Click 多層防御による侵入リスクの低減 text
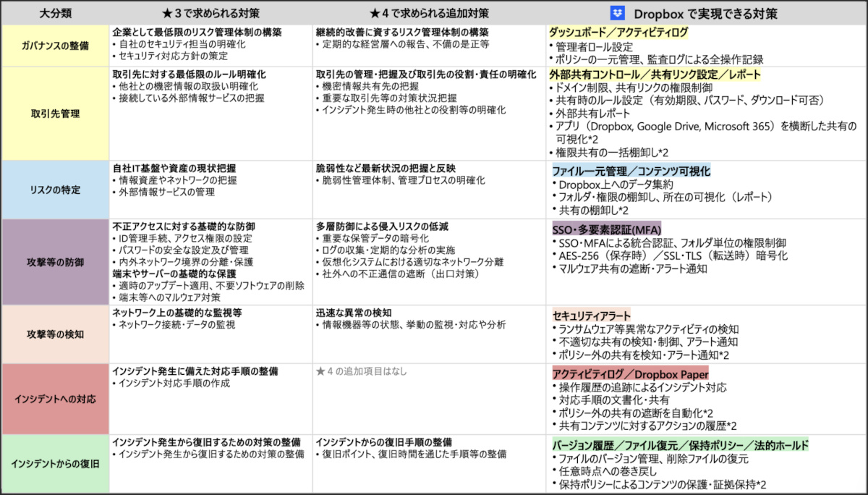This screenshot has width=868, height=495. click(x=382, y=227)
